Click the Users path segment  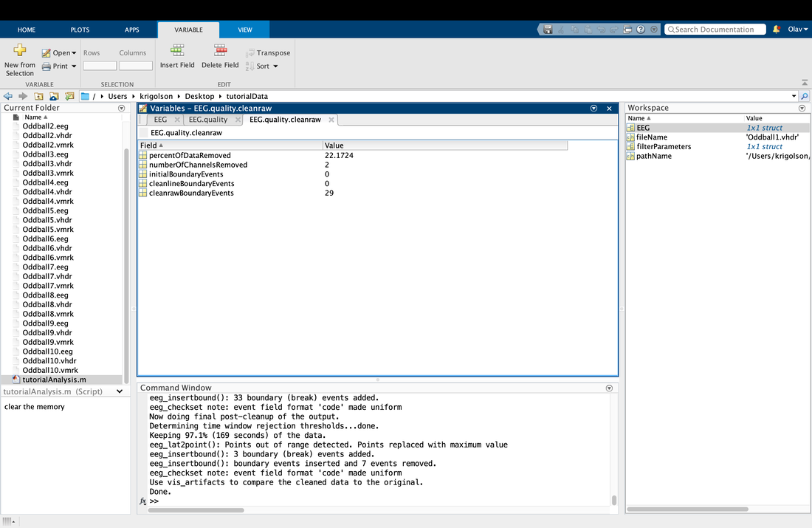point(117,97)
